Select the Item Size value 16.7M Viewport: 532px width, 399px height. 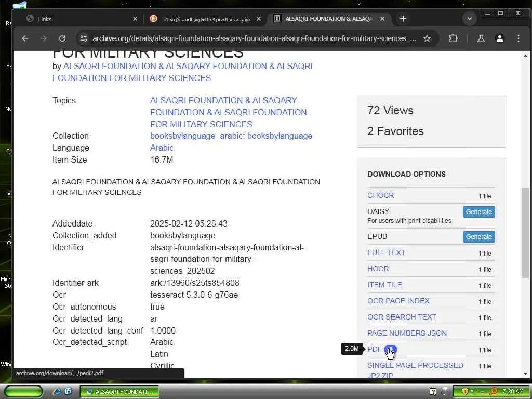click(x=162, y=159)
